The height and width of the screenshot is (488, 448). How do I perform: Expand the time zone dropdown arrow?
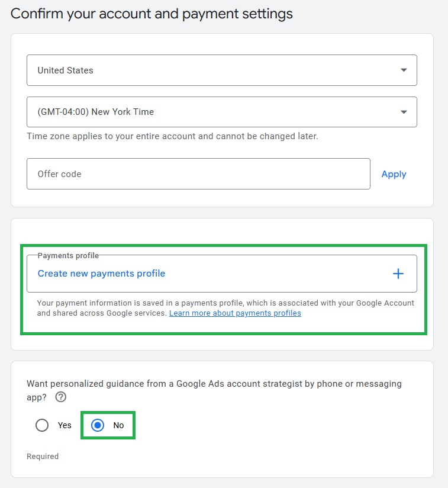click(x=404, y=112)
